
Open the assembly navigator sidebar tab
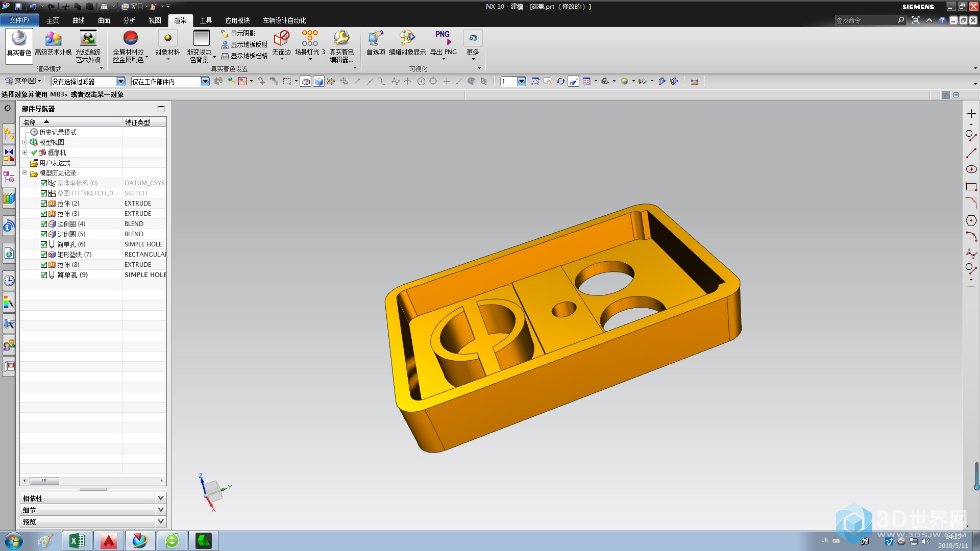point(9,134)
